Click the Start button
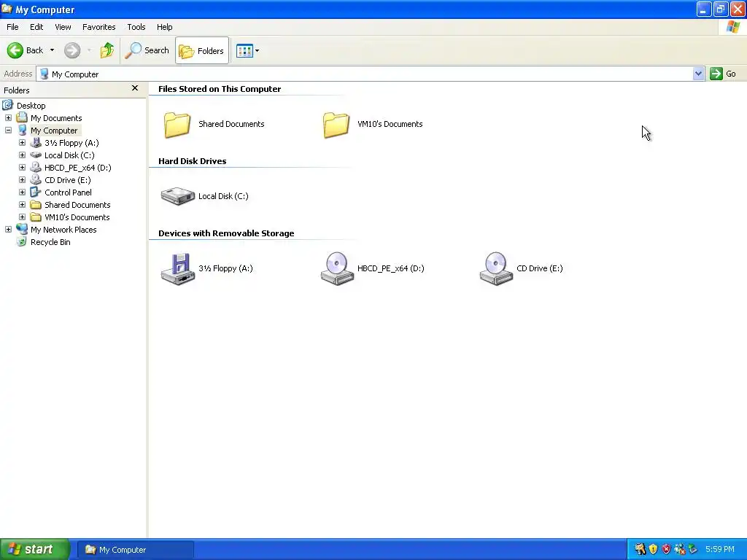 point(35,549)
